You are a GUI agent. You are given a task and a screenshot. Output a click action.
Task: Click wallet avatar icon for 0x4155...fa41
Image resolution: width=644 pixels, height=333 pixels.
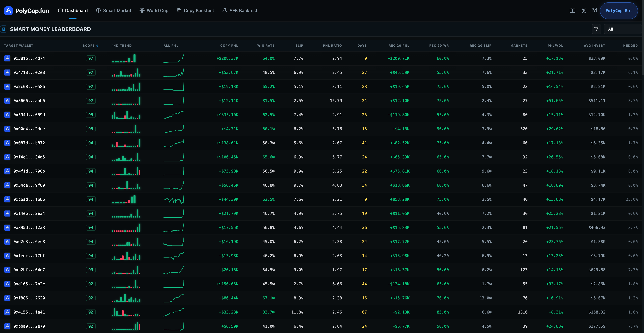click(x=8, y=312)
